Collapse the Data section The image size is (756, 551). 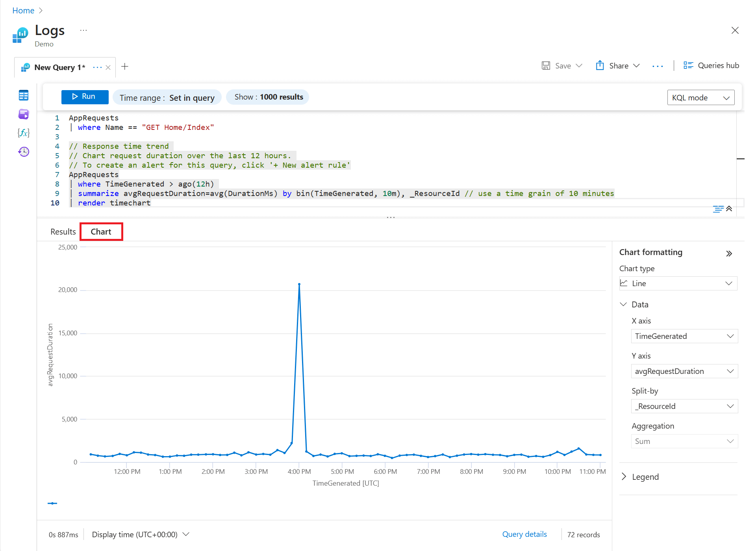coord(623,304)
